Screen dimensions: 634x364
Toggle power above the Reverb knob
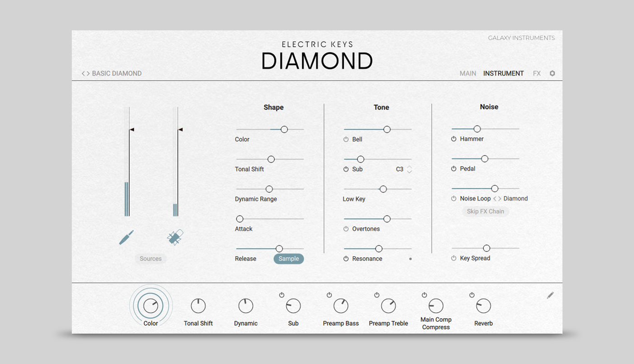[472, 295]
